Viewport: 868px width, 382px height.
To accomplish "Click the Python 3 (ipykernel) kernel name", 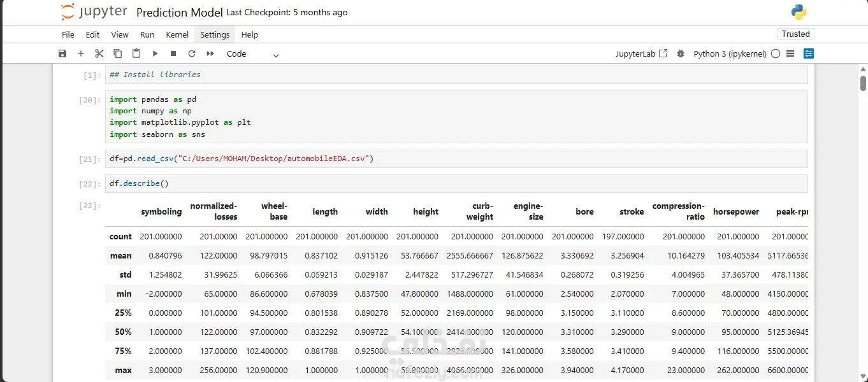I will coord(730,54).
